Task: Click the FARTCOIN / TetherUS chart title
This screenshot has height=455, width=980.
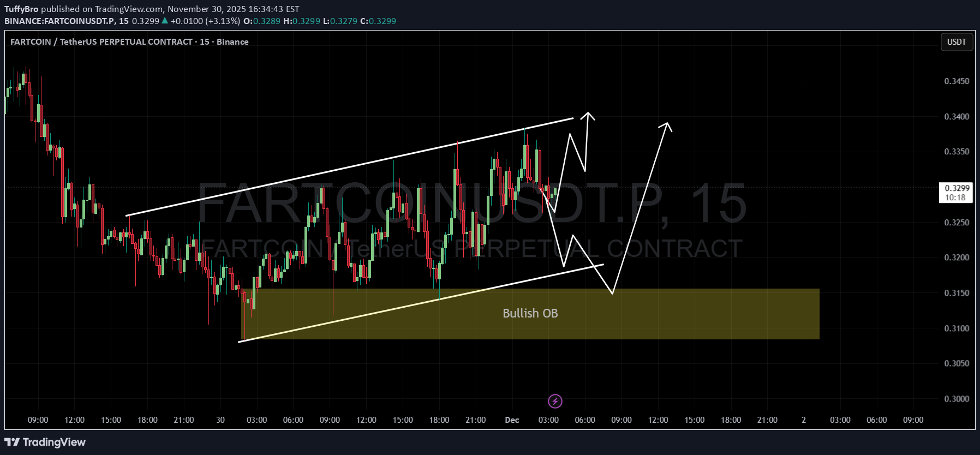Action: click(129, 42)
